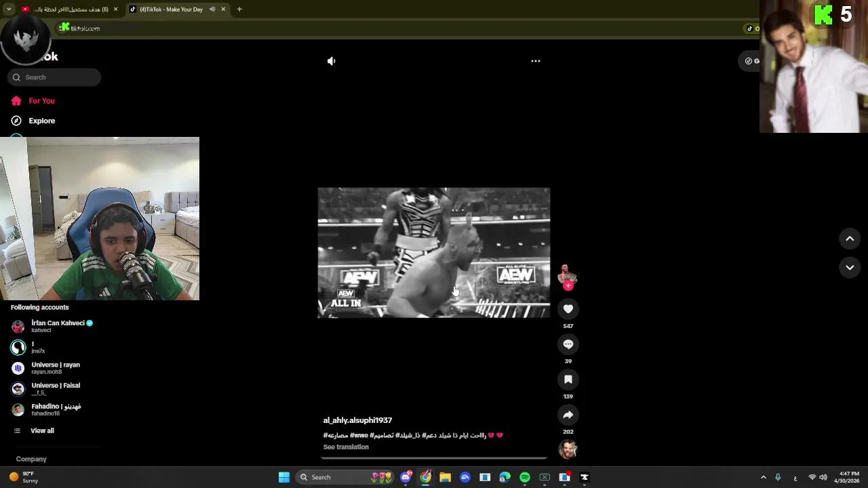The image size is (868, 488).
Task: Show hidden system tray icons
Action: 763,477
